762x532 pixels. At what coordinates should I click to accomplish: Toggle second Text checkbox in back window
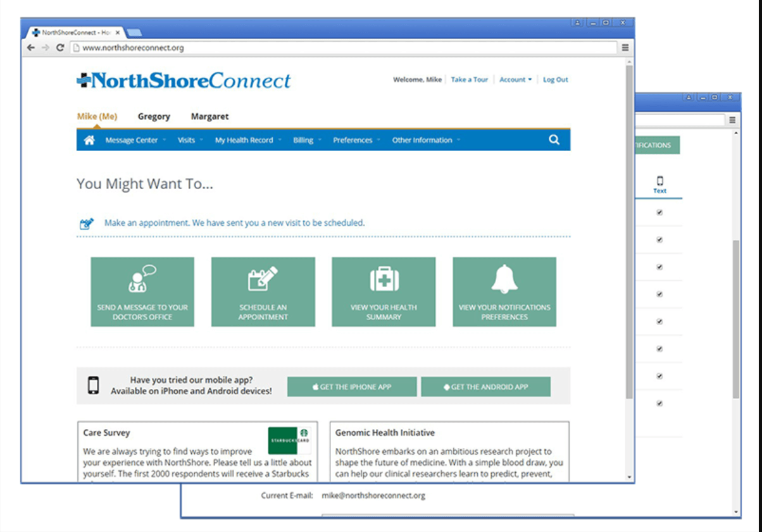(x=659, y=240)
